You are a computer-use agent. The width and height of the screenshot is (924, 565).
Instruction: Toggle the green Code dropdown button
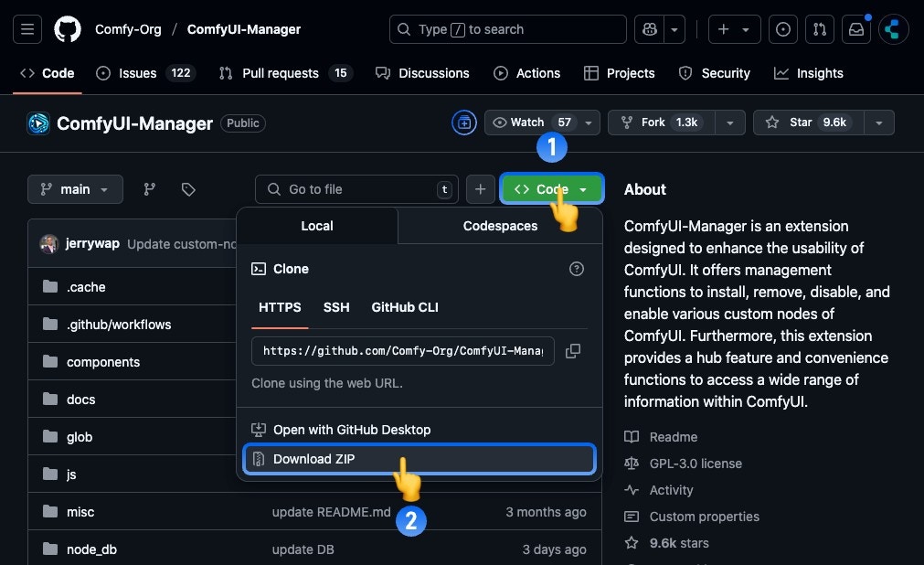552,188
